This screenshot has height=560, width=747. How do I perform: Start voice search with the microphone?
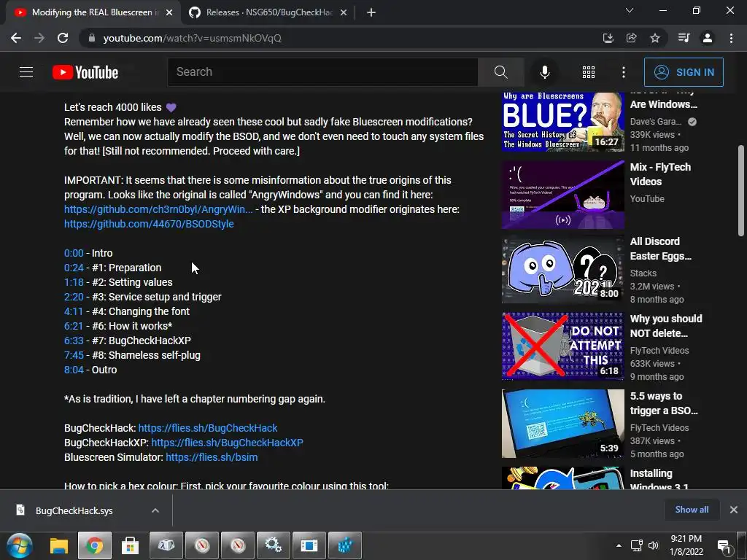(544, 72)
